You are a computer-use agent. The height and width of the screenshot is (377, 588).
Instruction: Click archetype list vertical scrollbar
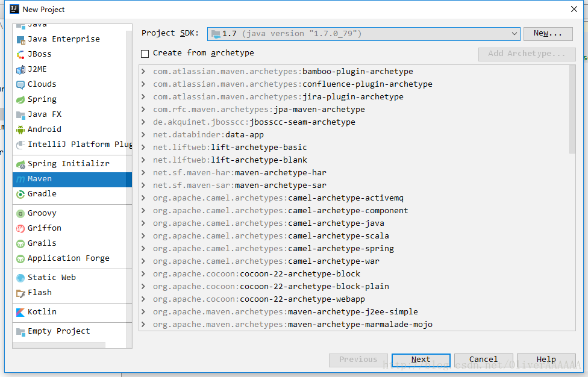pyautogui.click(x=572, y=110)
